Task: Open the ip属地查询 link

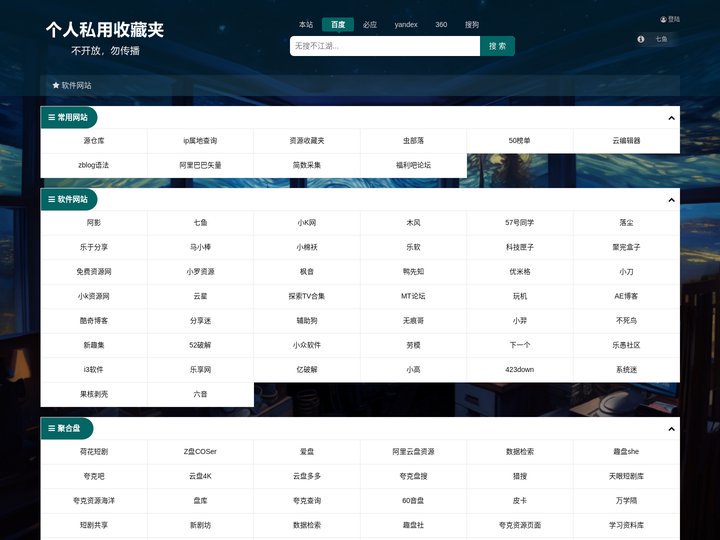Action: coord(200,141)
